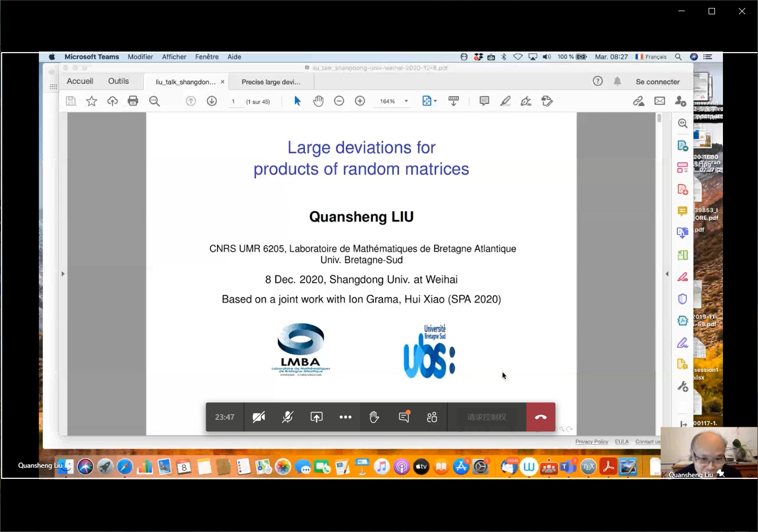Go to next page with down arrow
758x532 pixels.
(212, 101)
